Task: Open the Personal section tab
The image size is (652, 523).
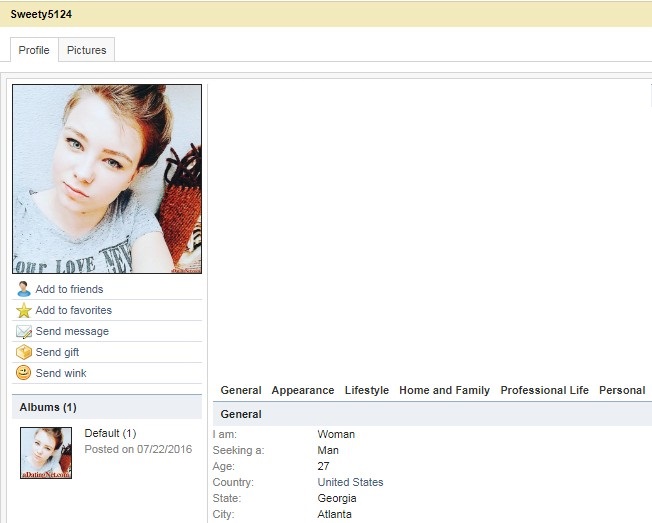Action: (622, 390)
